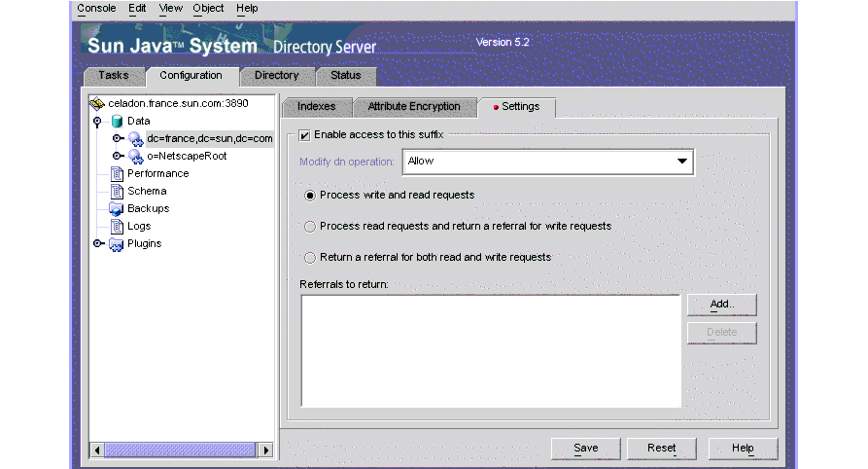
Task: Select o=NetscapeRoot suffix
Action: pyautogui.click(x=187, y=157)
